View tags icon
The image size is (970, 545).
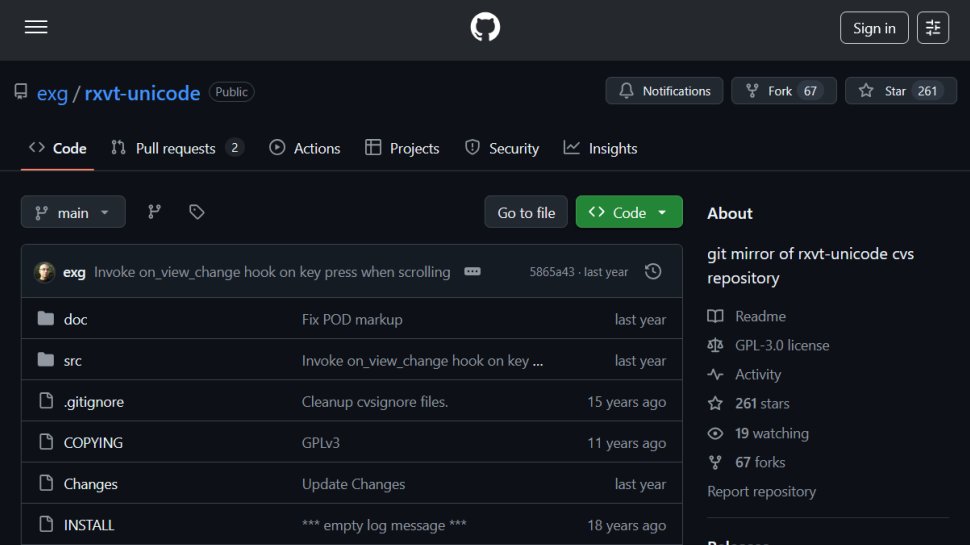[x=197, y=212]
